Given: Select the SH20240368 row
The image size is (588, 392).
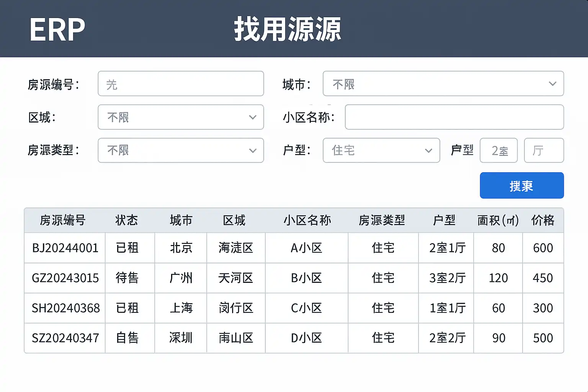Looking at the screenshot, I should [65, 308].
